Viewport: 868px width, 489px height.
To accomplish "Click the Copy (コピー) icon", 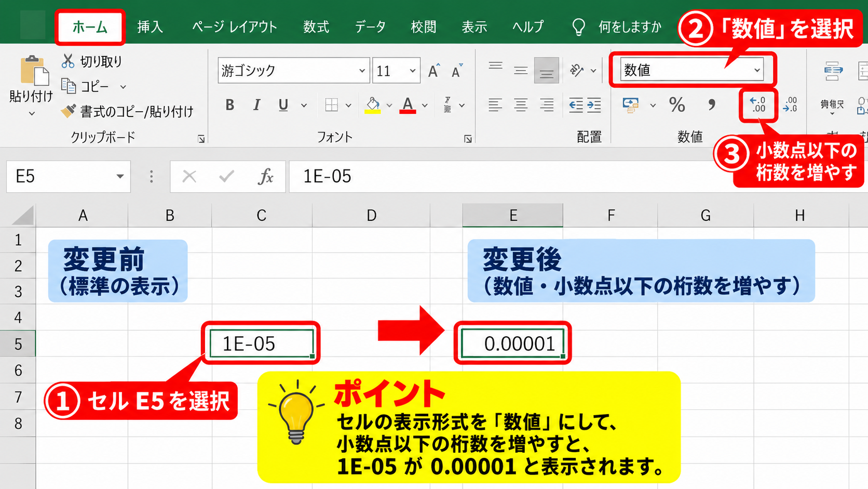I will (69, 86).
